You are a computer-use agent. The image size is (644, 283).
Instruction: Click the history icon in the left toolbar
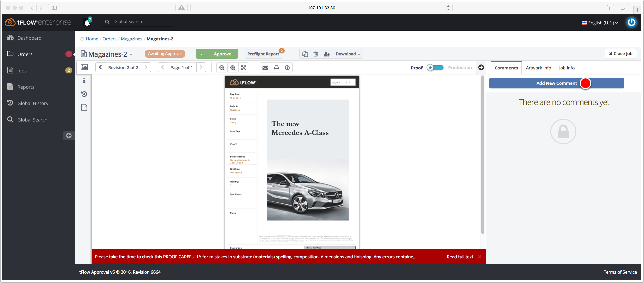click(84, 94)
